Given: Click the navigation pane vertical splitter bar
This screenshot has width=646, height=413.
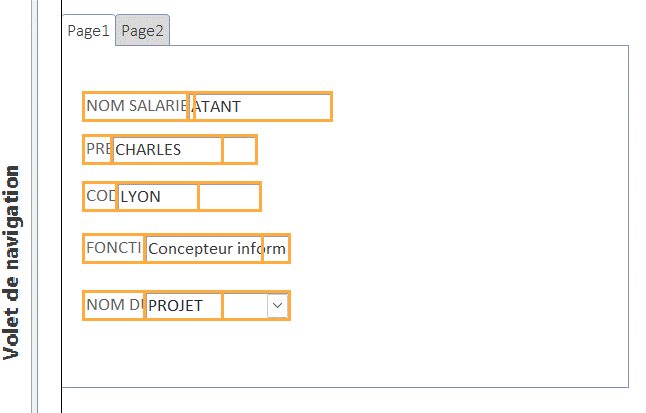Looking at the screenshot, I should (x=34, y=206).
